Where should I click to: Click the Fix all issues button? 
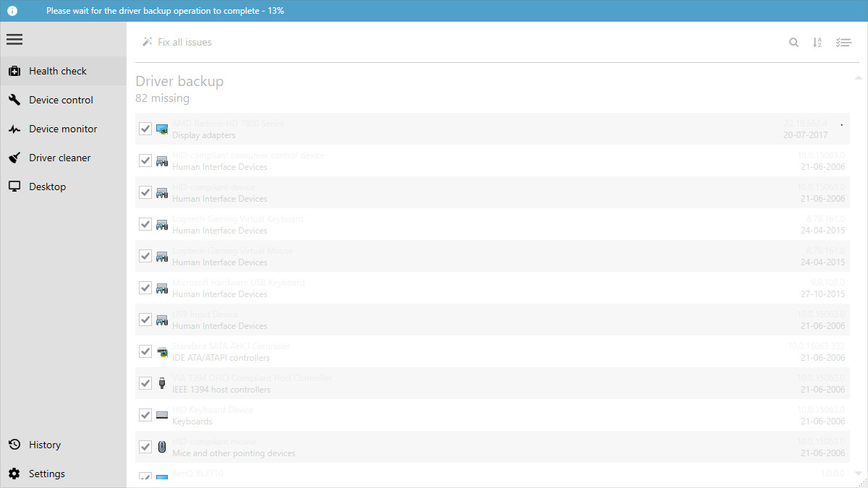point(176,42)
